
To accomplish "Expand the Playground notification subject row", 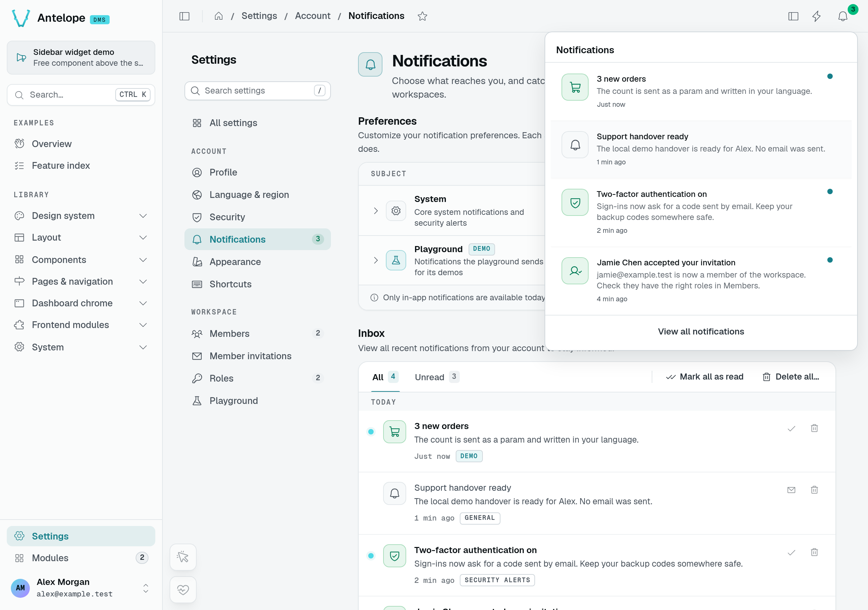I will click(x=375, y=260).
